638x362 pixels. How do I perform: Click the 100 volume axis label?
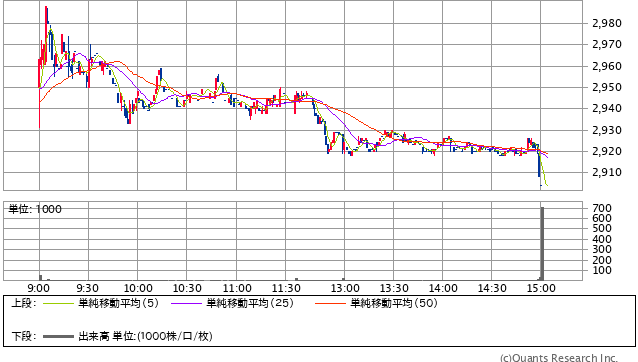602,270
